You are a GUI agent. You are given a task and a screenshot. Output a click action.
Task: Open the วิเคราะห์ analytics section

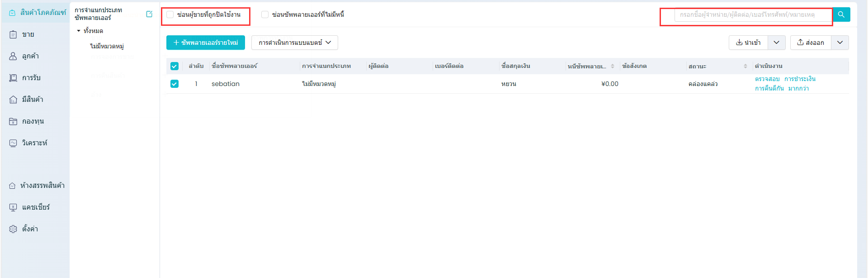pyautogui.click(x=34, y=143)
